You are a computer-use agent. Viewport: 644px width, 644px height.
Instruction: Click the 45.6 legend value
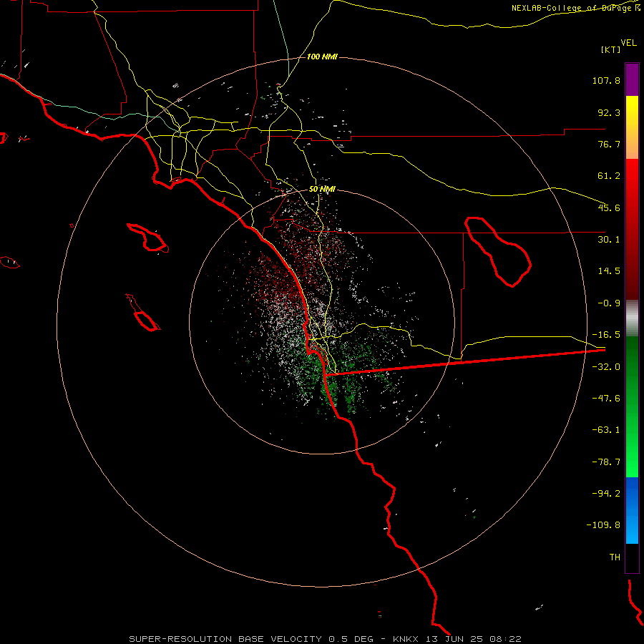pyautogui.click(x=609, y=208)
